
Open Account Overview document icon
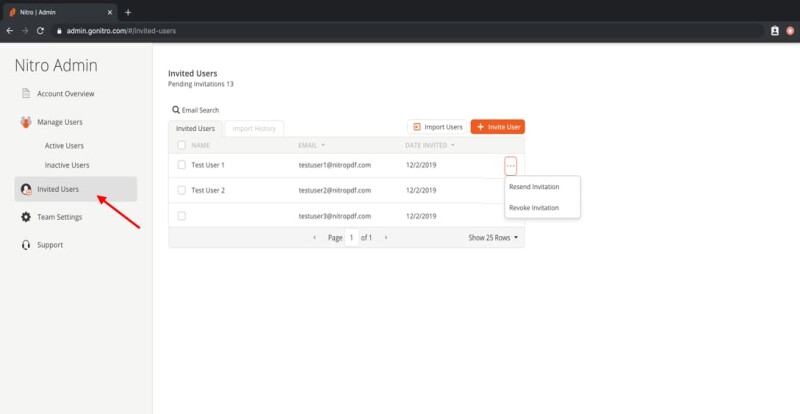(26, 93)
